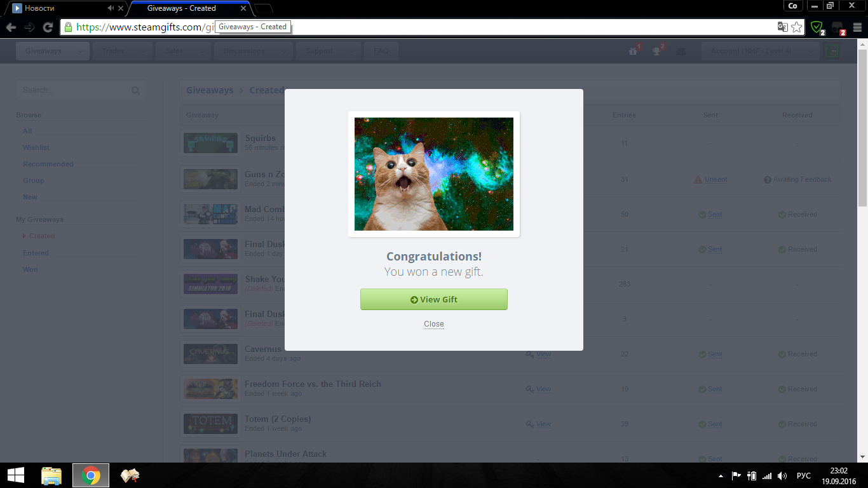Expand the Discussions nav dropdown arrow
This screenshot has height=488, width=868.
(283, 51)
